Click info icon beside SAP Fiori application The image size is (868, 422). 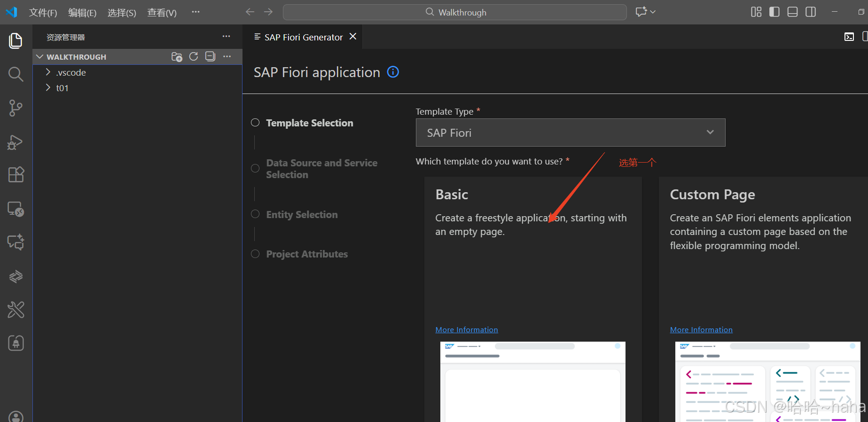pyautogui.click(x=393, y=72)
